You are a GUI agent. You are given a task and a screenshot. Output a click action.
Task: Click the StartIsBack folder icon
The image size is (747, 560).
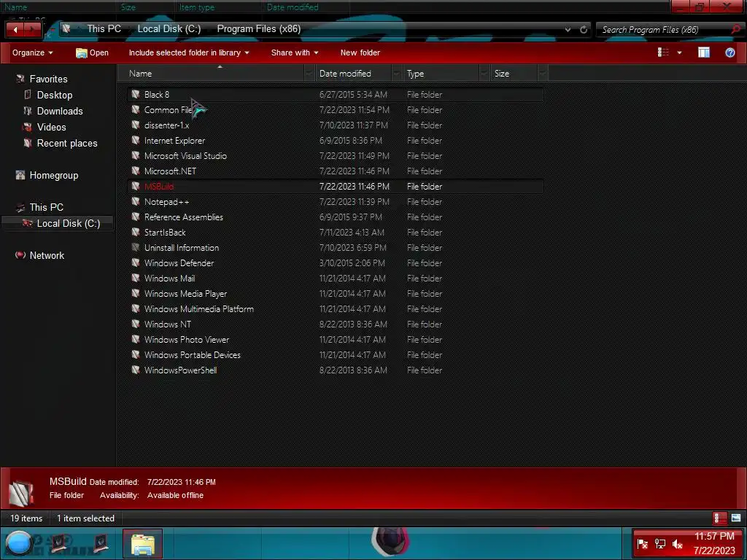coord(135,232)
